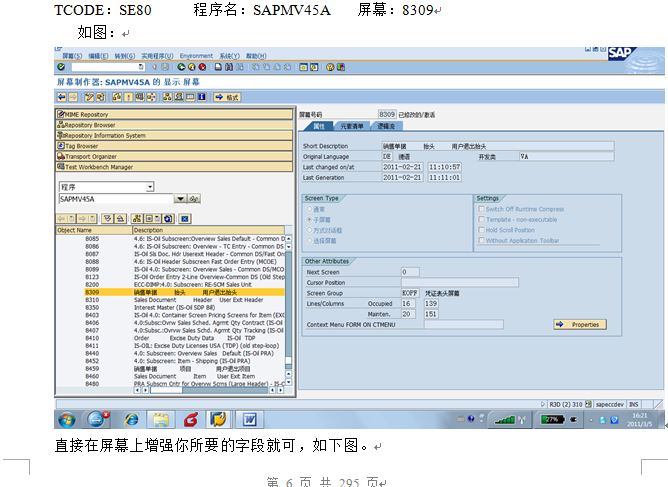Open the SAPMV45A history dropdown arrow
This screenshot has height=487, width=668.
(180, 199)
